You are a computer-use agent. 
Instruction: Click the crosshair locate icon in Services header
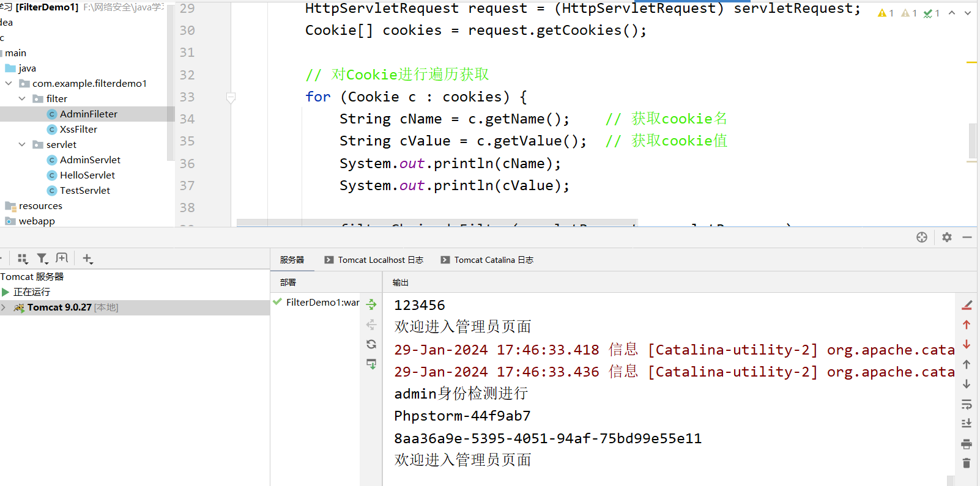click(x=922, y=237)
